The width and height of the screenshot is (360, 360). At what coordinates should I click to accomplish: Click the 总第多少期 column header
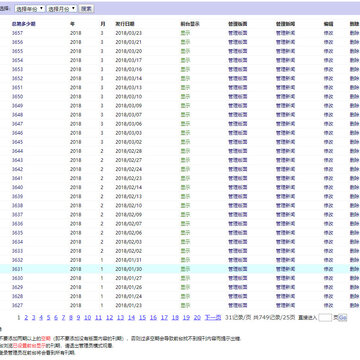[24, 24]
